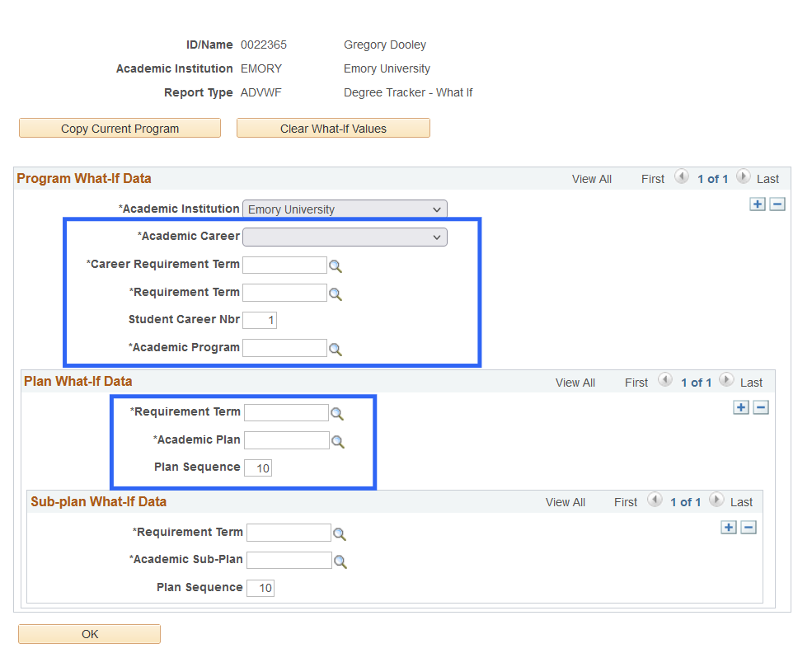Delete row in Sub-plan What-If Data
812x653 pixels.
(748, 528)
